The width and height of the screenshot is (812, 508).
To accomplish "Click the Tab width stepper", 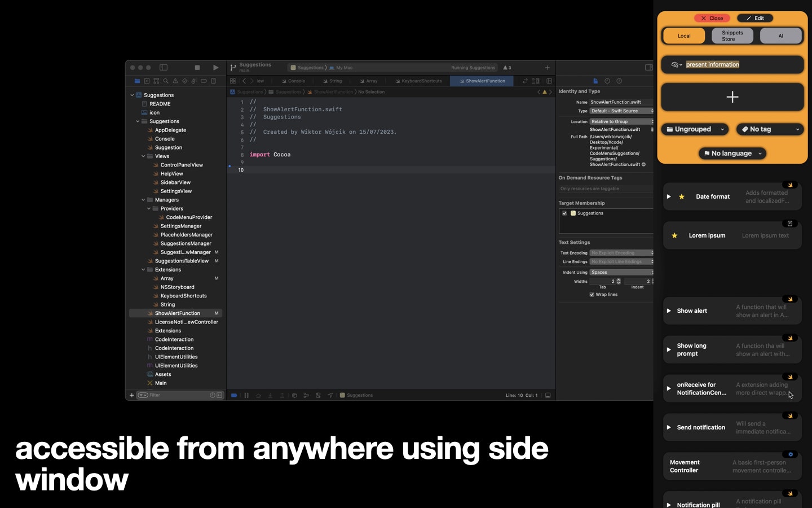I will (x=619, y=282).
